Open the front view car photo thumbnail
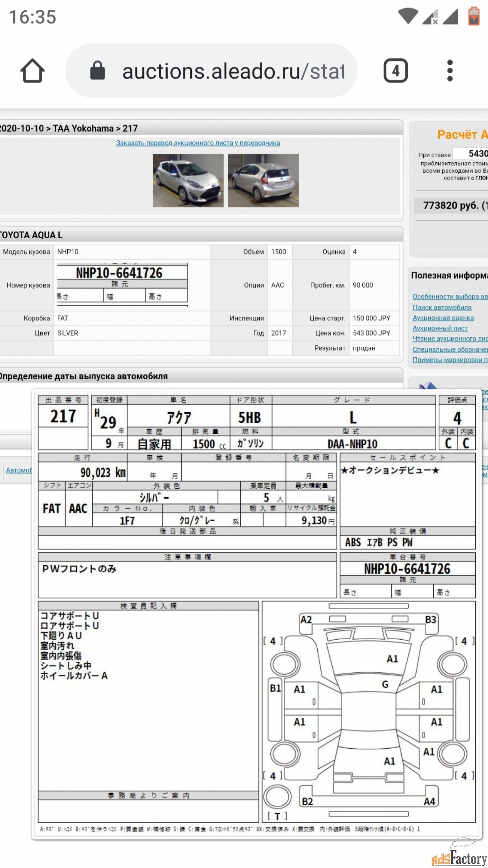 click(x=188, y=180)
